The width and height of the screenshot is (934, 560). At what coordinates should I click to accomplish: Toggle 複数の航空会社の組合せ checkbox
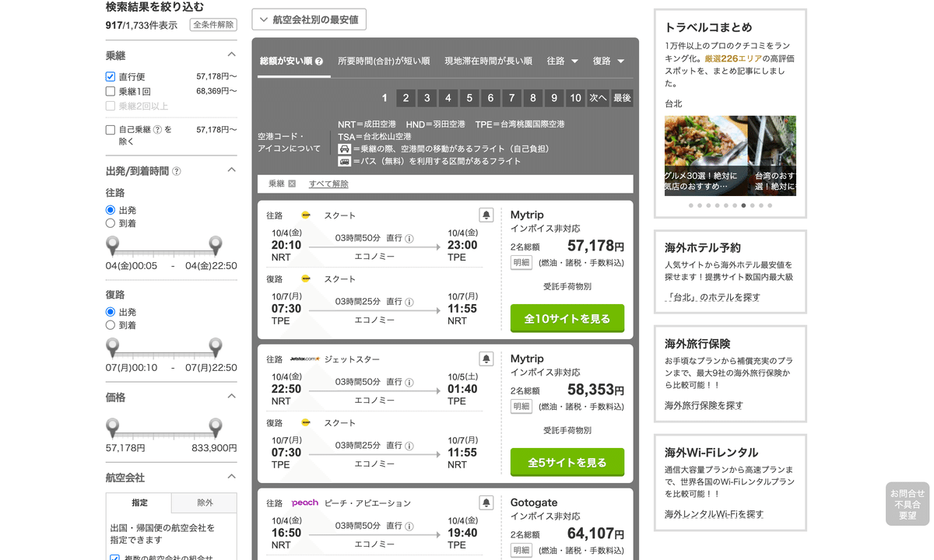(x=115, y=558)
